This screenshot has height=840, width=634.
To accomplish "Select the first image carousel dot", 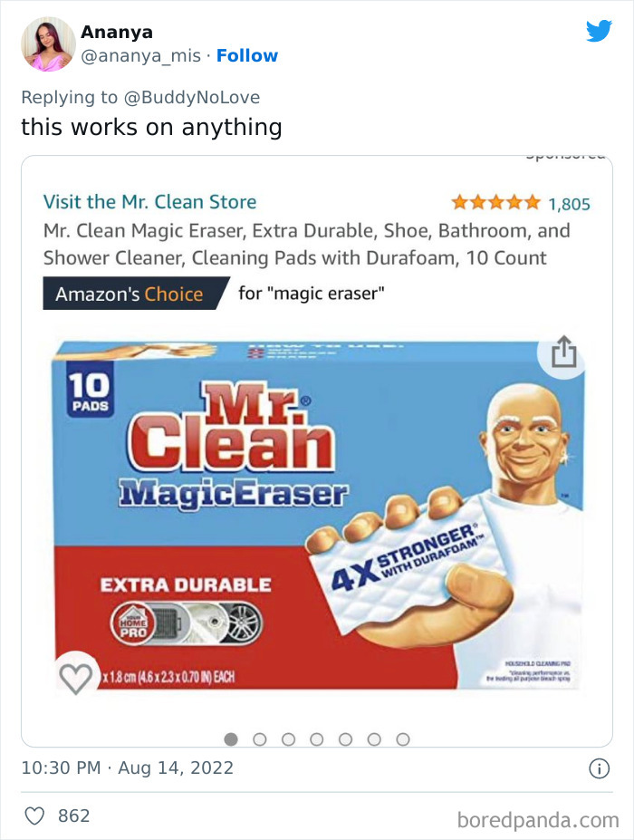I will (x=231, y=739).
